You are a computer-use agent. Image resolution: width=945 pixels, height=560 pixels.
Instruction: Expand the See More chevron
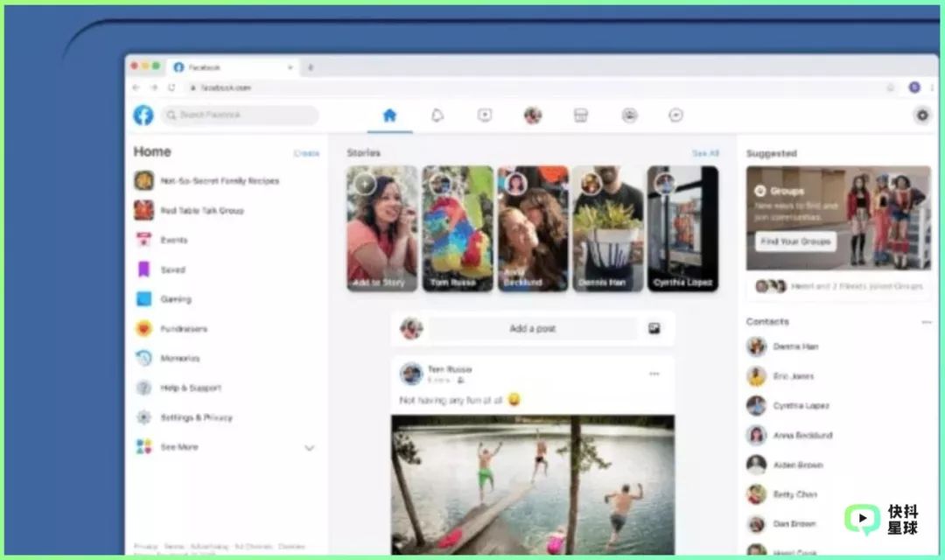coord(309,448)
